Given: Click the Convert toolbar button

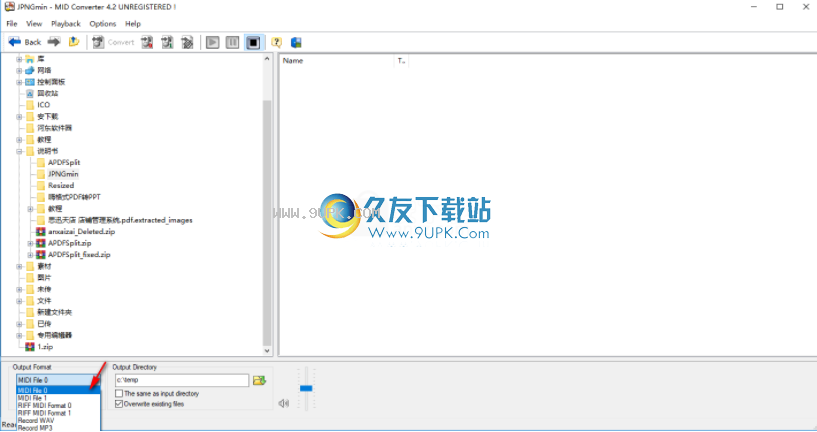Looking at the screenshot, I should (x=114, y=42).
